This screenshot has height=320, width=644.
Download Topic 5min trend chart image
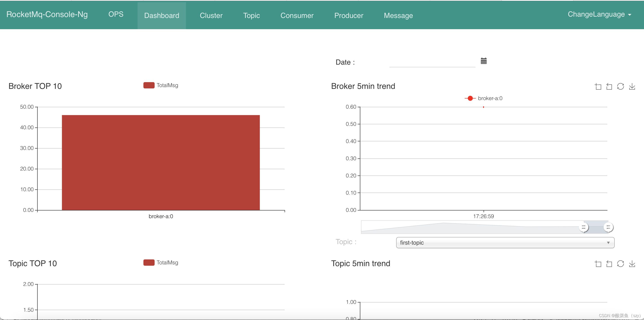coord(632,264)
